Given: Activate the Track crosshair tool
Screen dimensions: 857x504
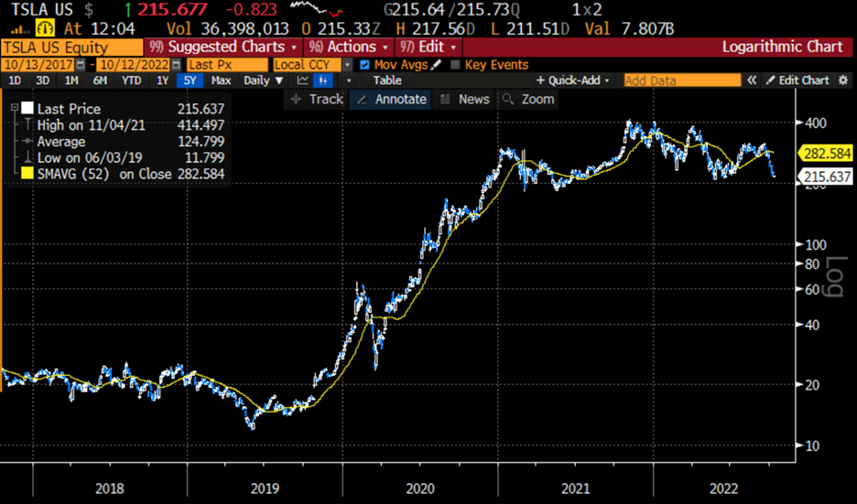Looking at the screenshot, I should point(317,100).
